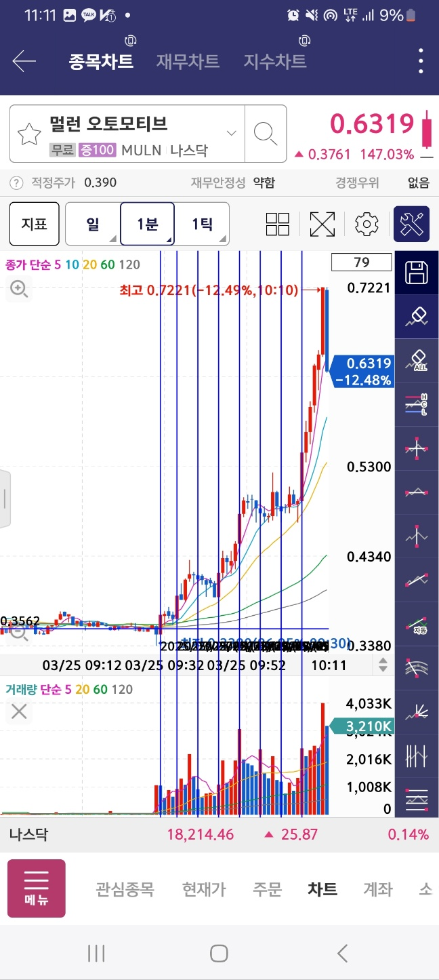Screen dimensions: 439x980
Task: Tap 재무안정성 약함 text
Action: (x=233, y=182)
